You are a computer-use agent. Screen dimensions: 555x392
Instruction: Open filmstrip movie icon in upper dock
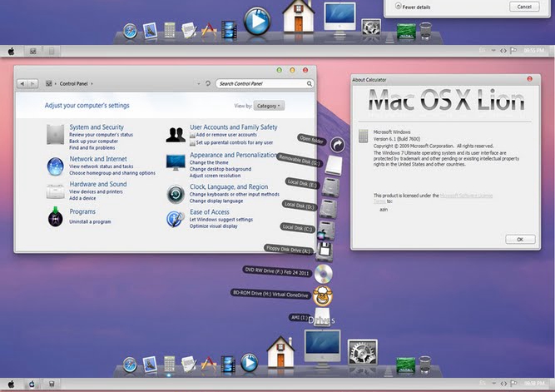(x=229, y=30)
